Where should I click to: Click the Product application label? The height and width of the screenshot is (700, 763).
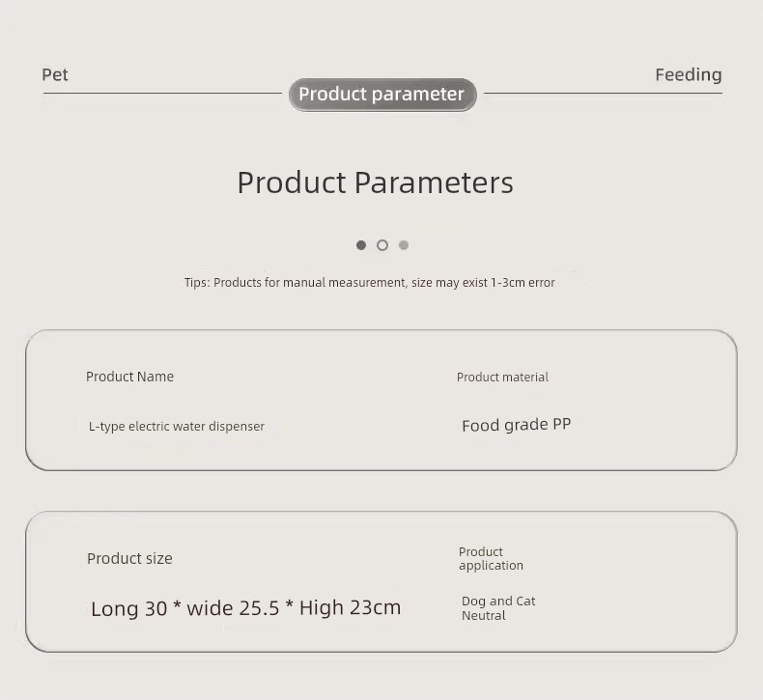point(491,558)
